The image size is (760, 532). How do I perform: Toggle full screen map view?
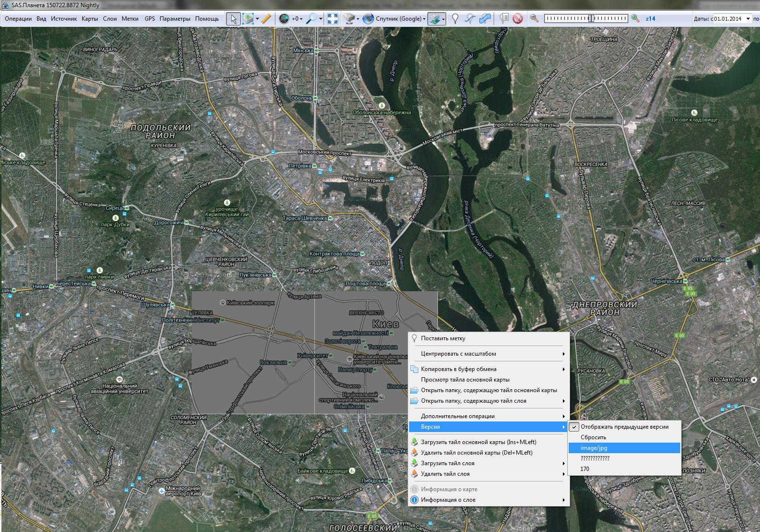pyautogui.click(x=333, y=19)
